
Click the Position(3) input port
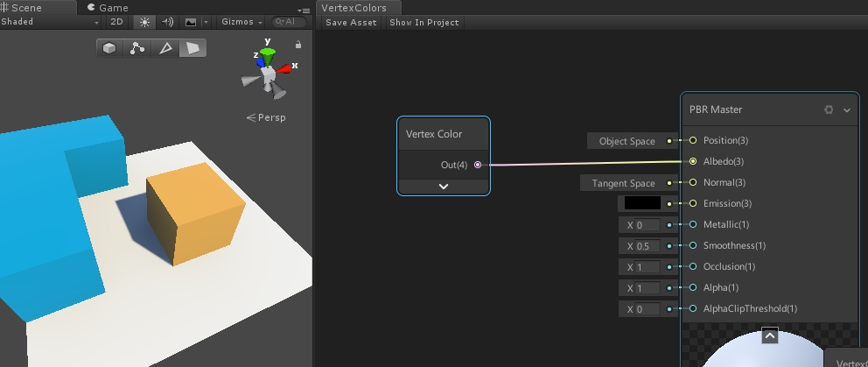click(x=692, y=140)
